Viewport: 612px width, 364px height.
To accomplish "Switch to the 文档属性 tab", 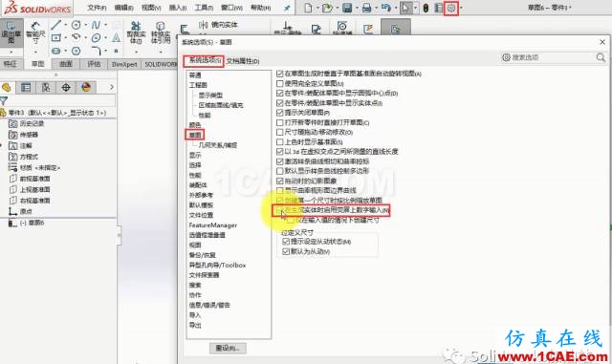I will pos(243,61).
